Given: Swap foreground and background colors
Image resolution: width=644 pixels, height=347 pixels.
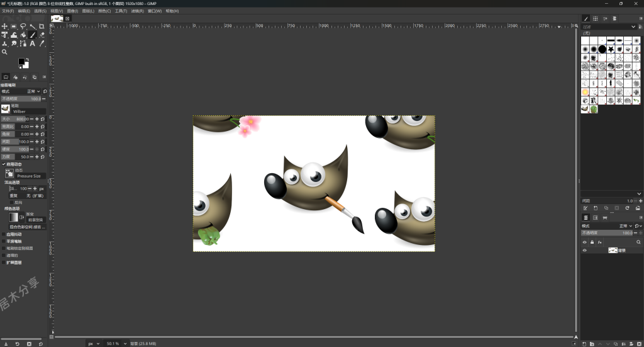Looking at the screenshot, I should tap(27, 59).
